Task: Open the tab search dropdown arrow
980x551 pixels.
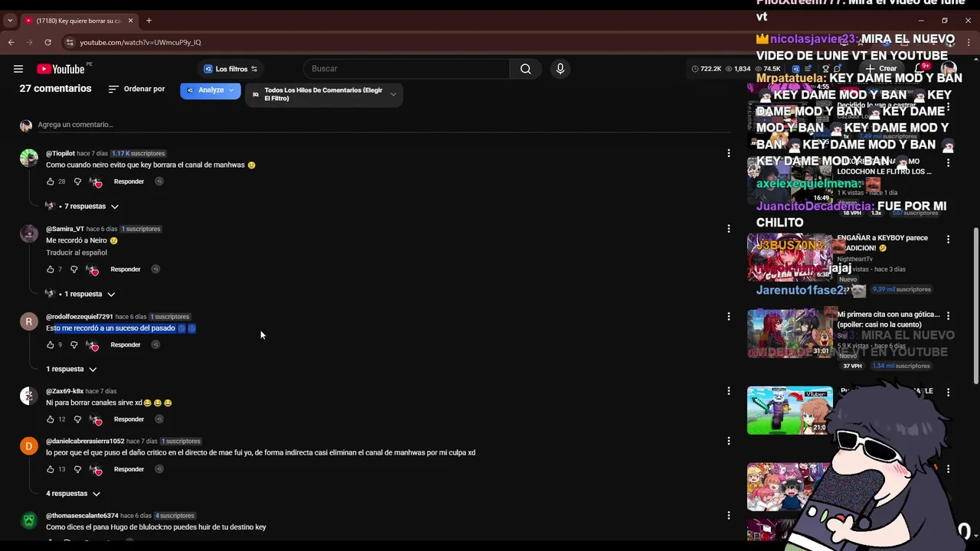Action: coord(10,21)
